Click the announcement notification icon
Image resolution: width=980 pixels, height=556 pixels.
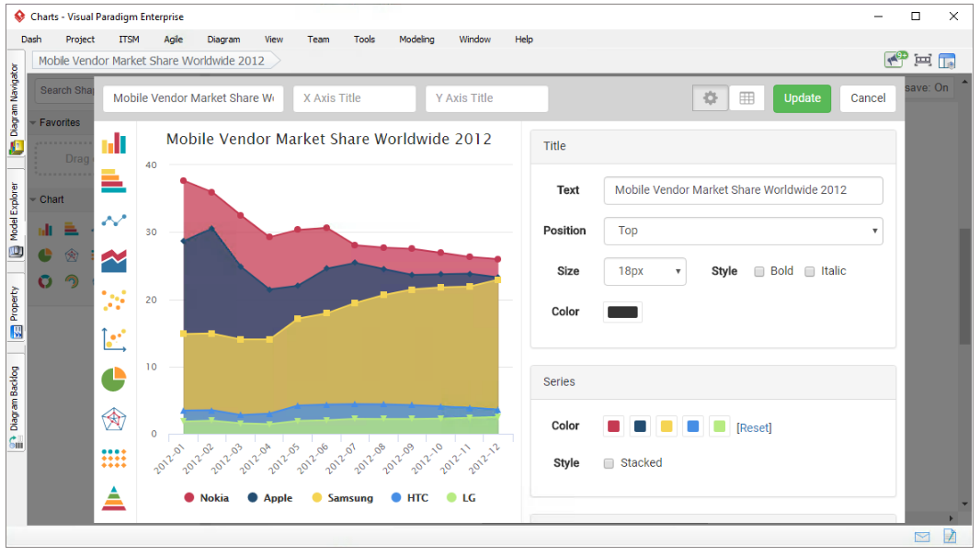coord(896,60)
